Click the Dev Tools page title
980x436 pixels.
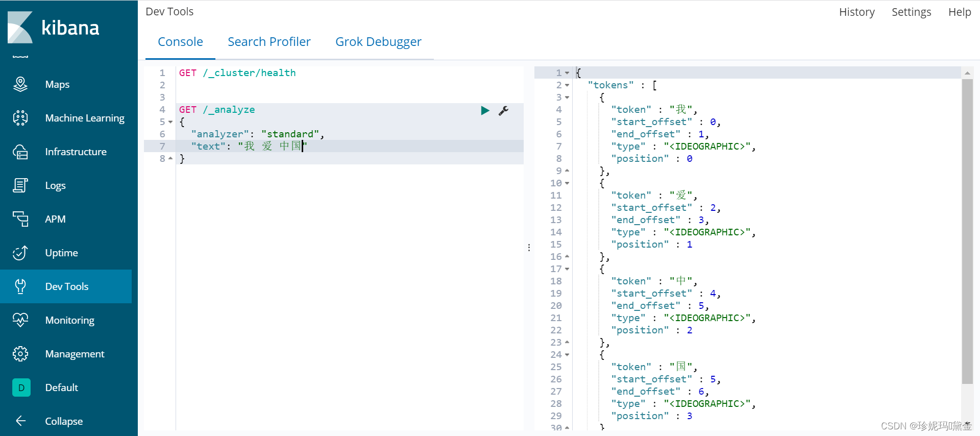click(169, 12)
